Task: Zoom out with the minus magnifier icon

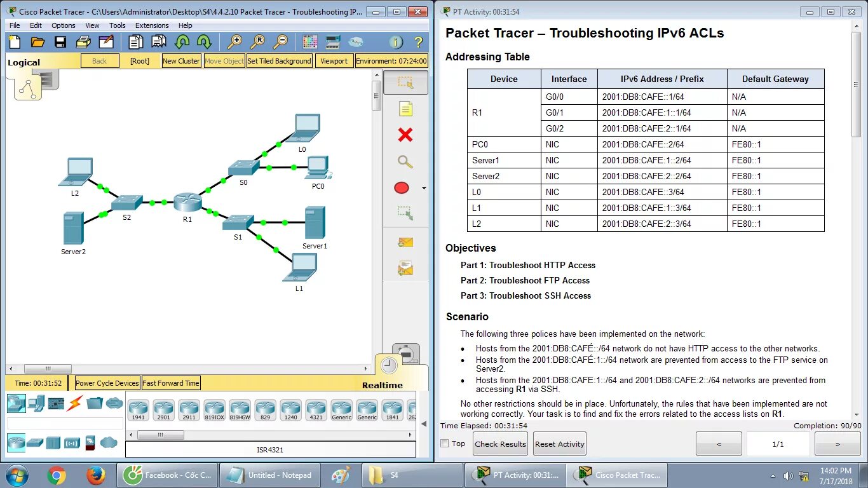Action: 280,43
